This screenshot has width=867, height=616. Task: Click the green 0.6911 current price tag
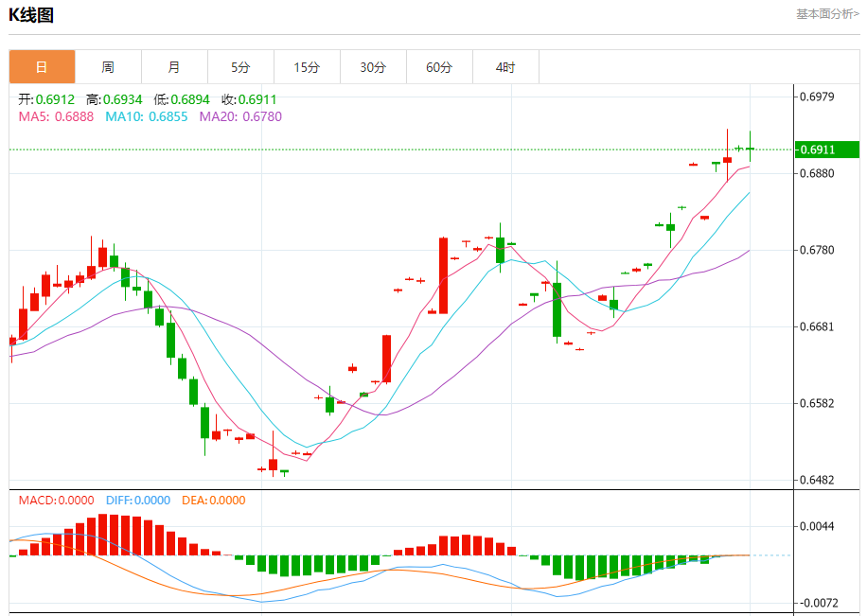[826, 150]
